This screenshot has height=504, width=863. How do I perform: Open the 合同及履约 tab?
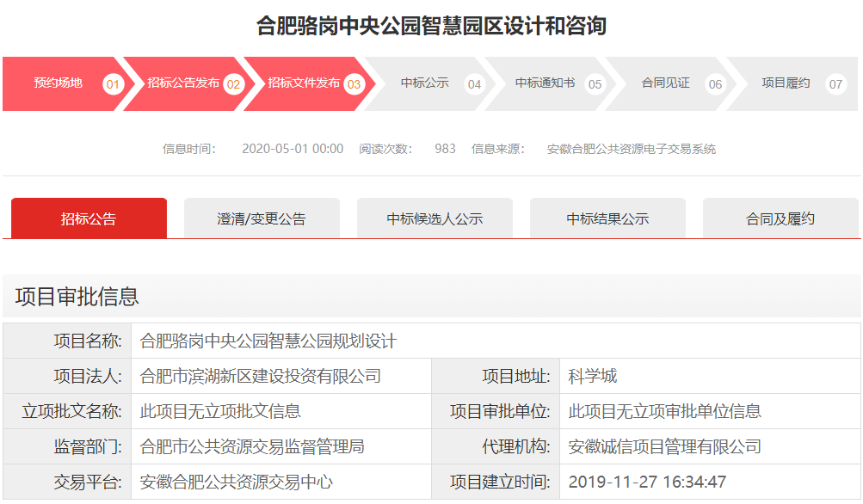pyautogui.click(x=780, y=218)
